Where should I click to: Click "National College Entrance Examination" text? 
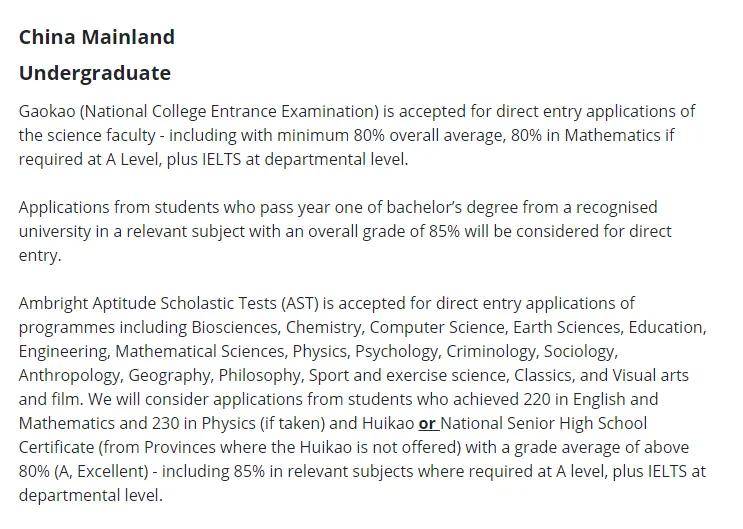(x=229, y=111)
